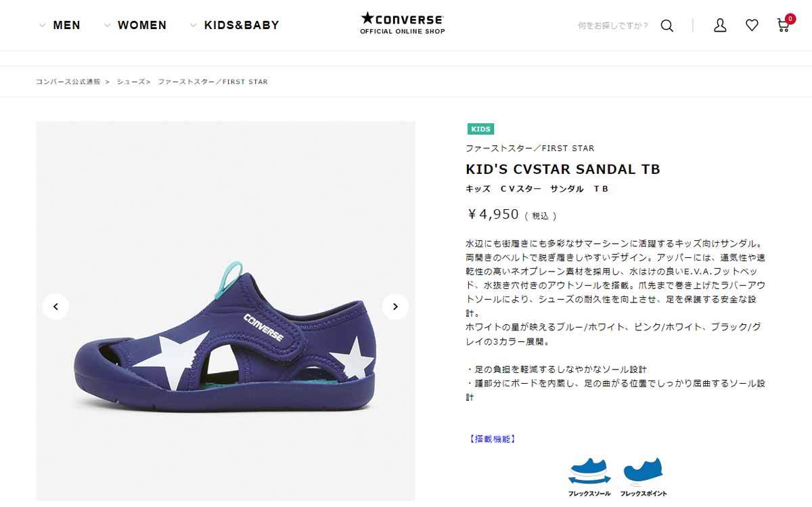Screen dimensions: 812x507
Task: Go to シューズ breadcrumb link
Action: click(x=131, y=81)
